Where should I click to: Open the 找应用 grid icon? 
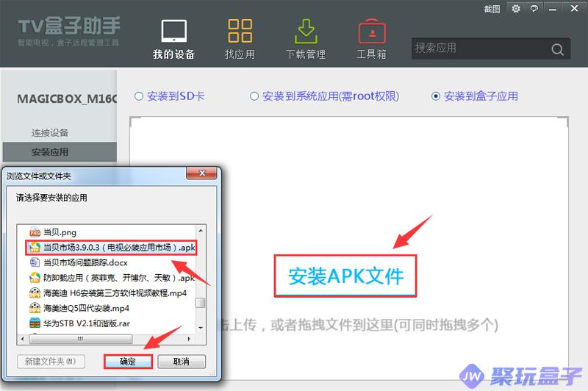(x=240, y=31)
